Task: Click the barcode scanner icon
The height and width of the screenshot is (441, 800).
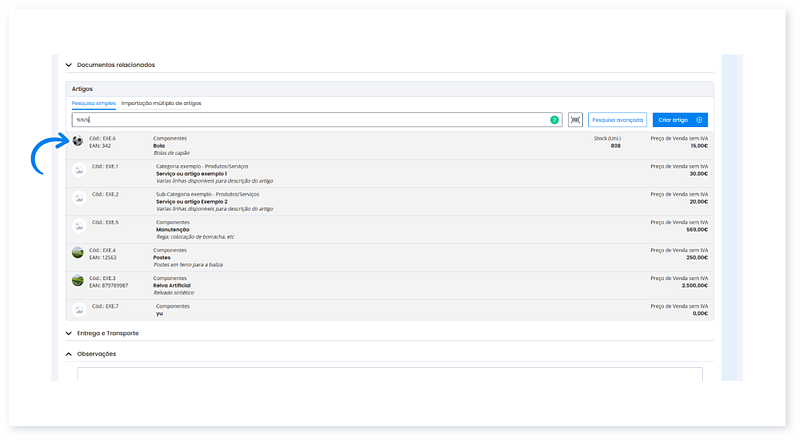Action: pyautogui.click(x=575, y=119)
